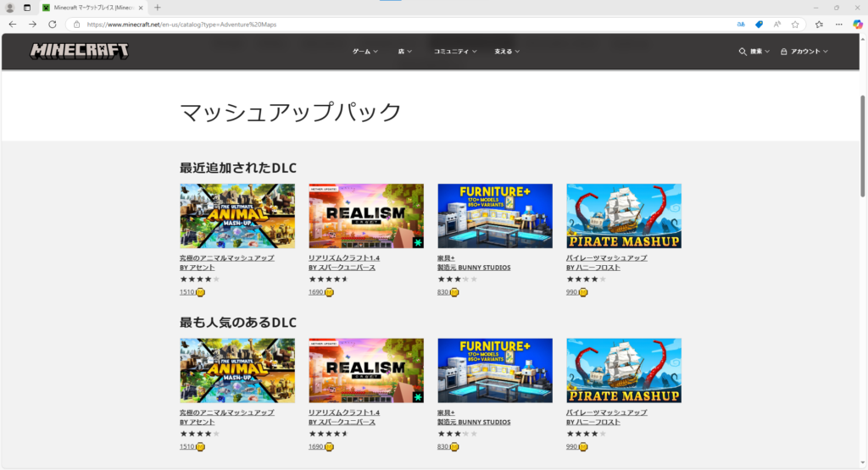Expand the ゲーム dropdown menu
Image resolution: width=868 pixels, height=470 pixels.
pos(365,52)
